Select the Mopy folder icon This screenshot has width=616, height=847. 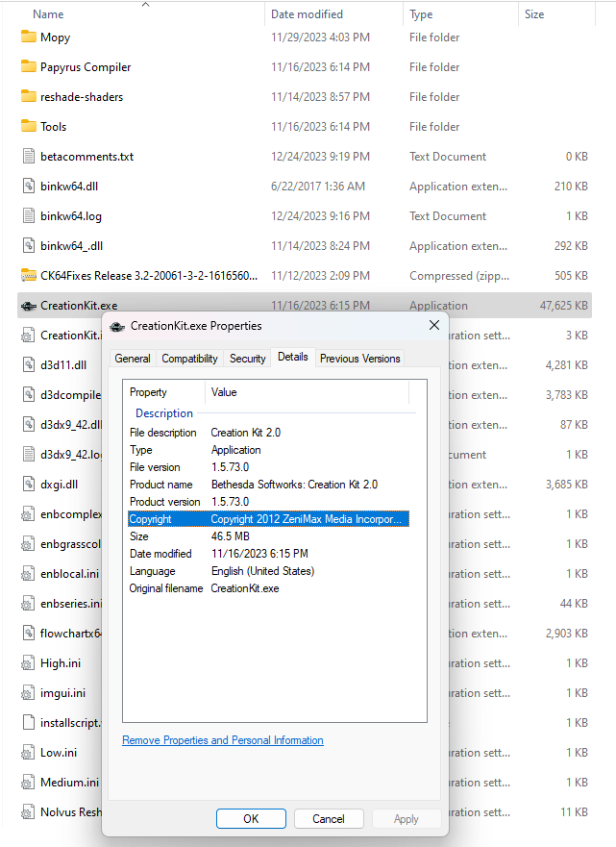coord(29,37)
